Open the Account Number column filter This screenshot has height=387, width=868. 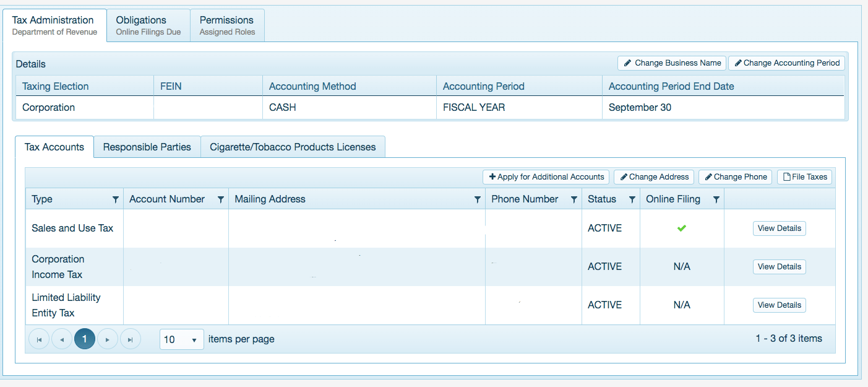tap(221, 199)
